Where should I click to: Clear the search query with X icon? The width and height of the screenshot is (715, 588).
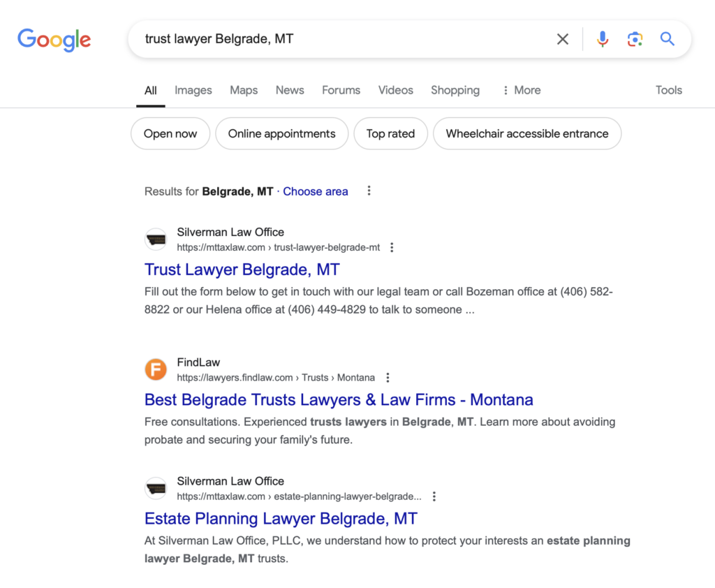[562, 39]
